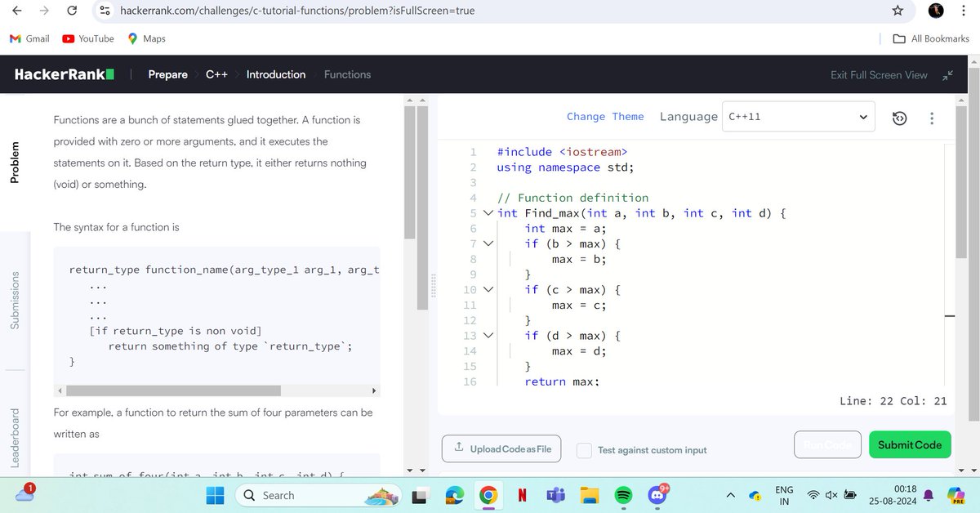Click the Run Code button
The width and height of the screenshot is (980, 513).
pos(827,444)
